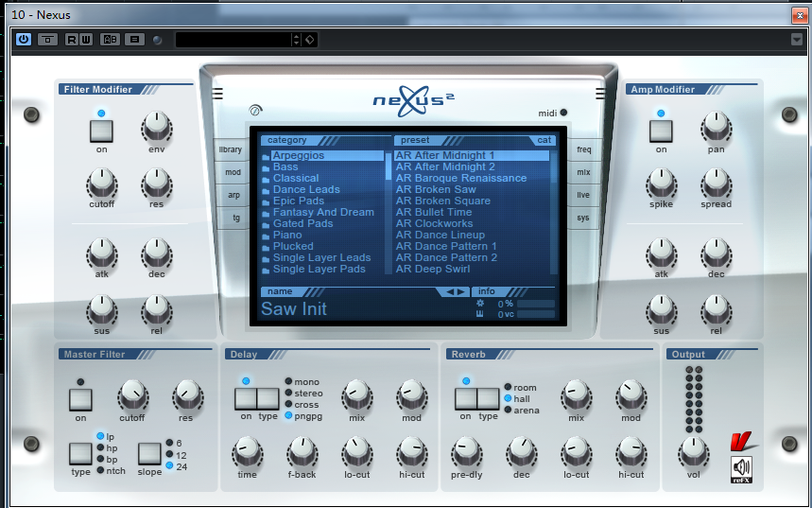
Task: Select preset AR Baroque Renaissance
Action: point(461,178)
